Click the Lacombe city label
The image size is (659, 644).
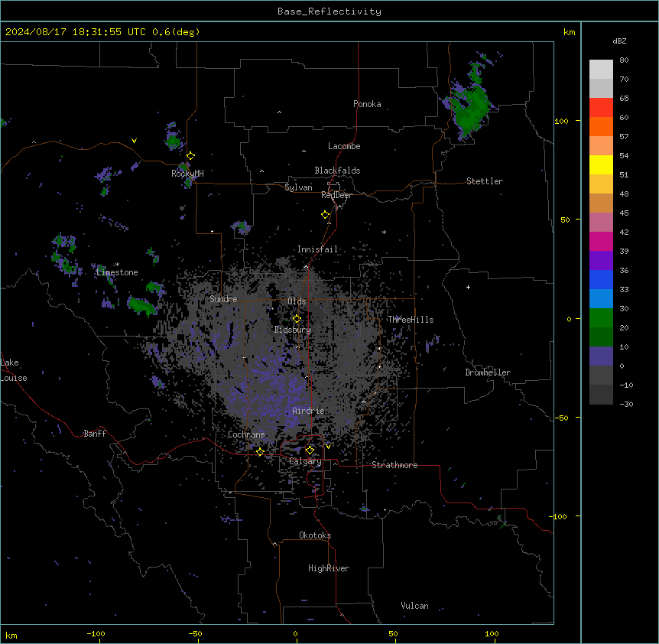point(344,146)
